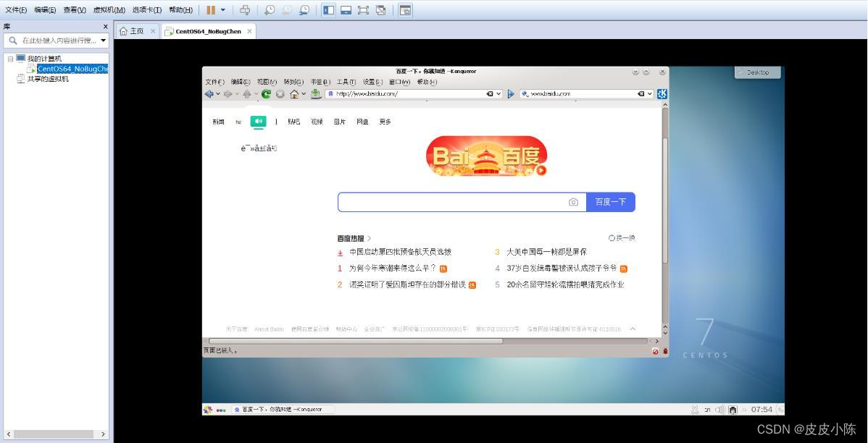Click the VMware suspend virtual machine icon
The height and width of the screenshot is (443, 868).
[210, 9]
